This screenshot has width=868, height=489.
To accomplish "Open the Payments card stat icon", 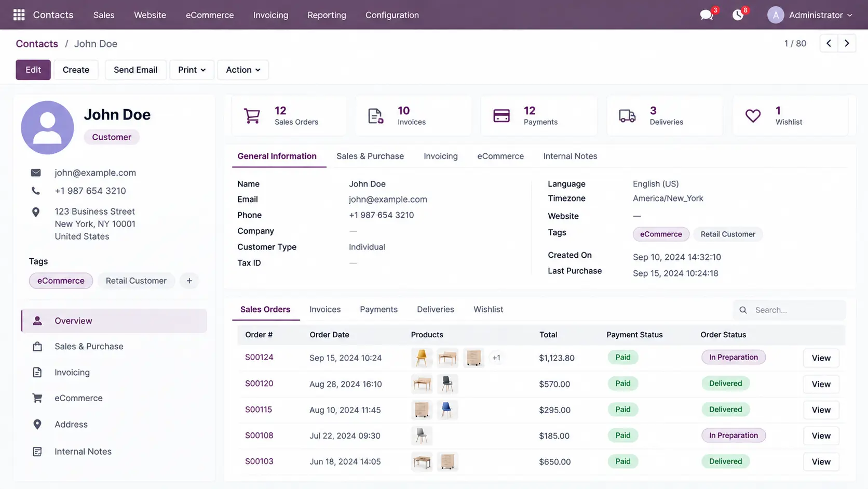I will point(501,116).
